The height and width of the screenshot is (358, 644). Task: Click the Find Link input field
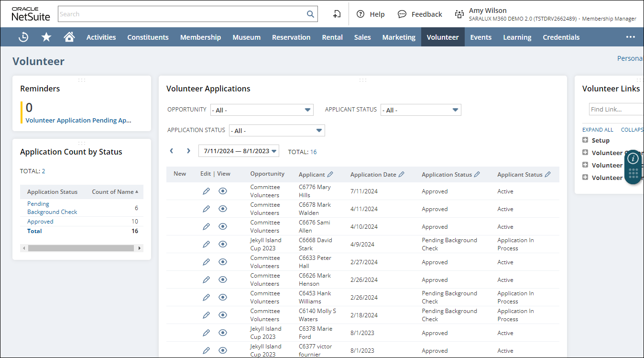[616, 110]
